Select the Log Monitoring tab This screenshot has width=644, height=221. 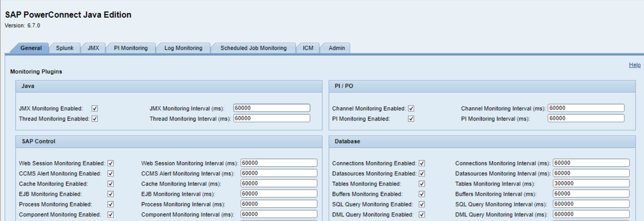(183, 48)
